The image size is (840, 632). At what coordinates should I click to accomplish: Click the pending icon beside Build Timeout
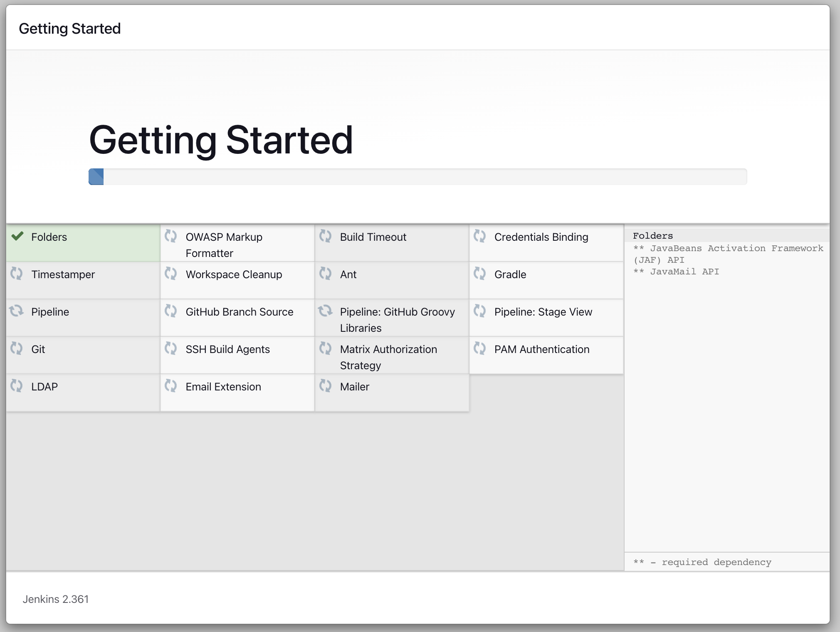point(325,236)
